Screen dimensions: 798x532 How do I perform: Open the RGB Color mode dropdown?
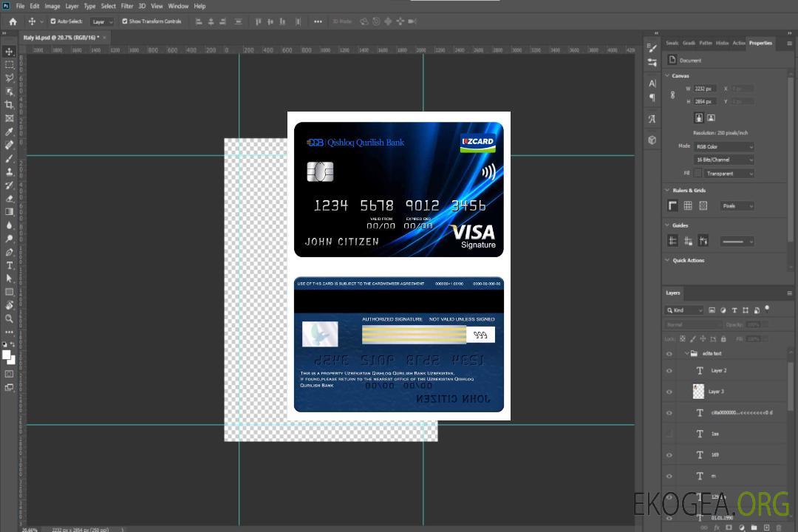[723, 146]
